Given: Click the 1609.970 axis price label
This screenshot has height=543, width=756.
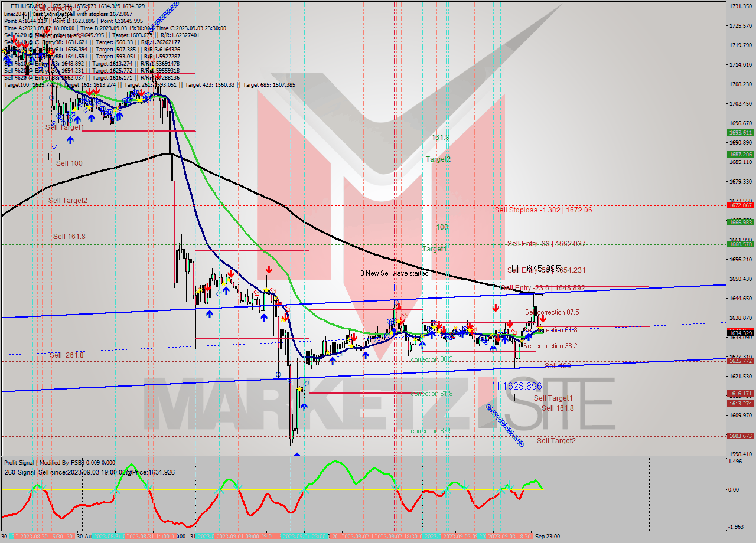Looking at the screenshot, I should pos(740,415).
